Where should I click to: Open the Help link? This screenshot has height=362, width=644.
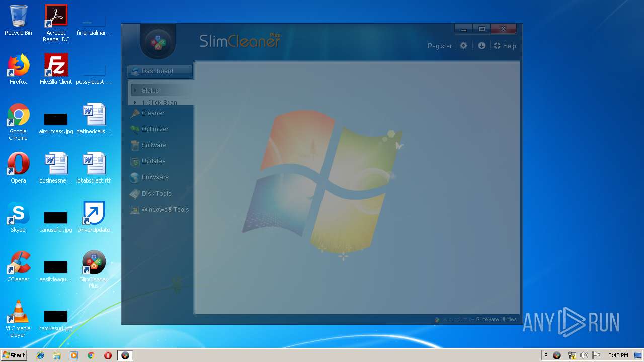coord(505,46)
